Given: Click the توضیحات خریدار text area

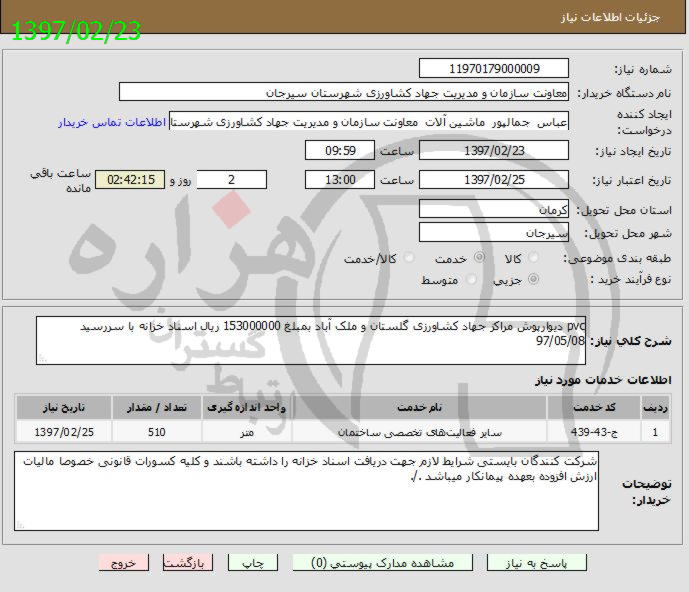Looking at the screenshot, I should (306, 491).
